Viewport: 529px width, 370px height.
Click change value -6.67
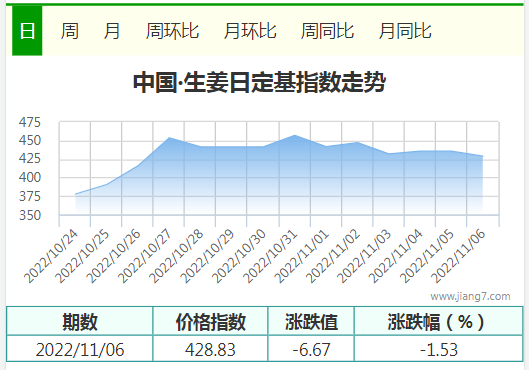(x=311, y=349)
